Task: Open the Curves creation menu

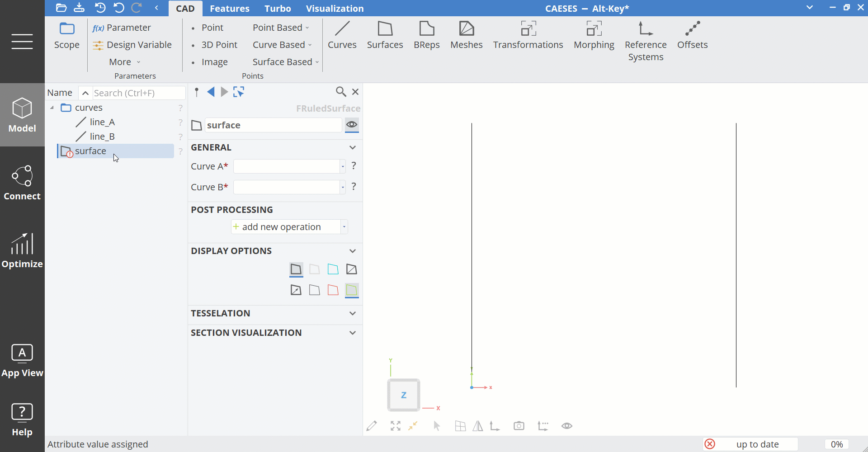Action: [x=342, y=35]
